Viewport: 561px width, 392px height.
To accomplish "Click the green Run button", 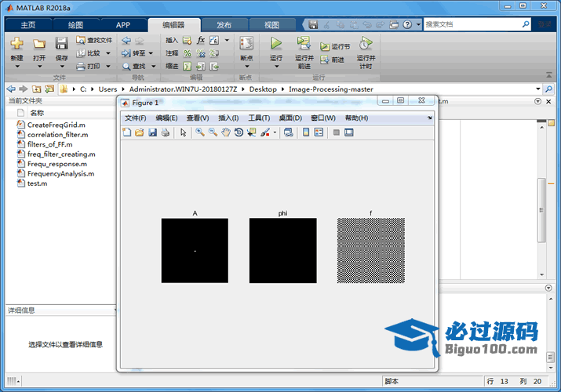I will click(x=276, y=44).
